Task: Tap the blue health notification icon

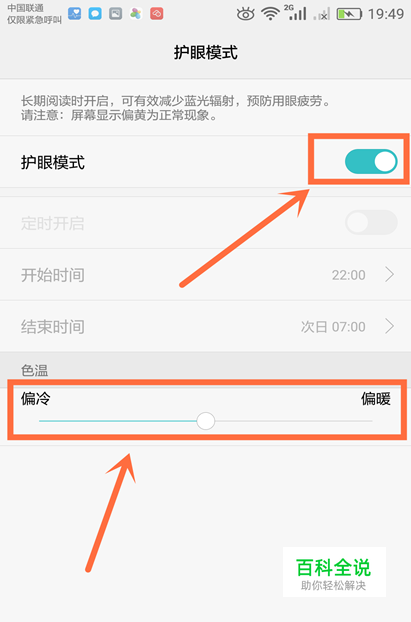Action: tap(75, 14)
